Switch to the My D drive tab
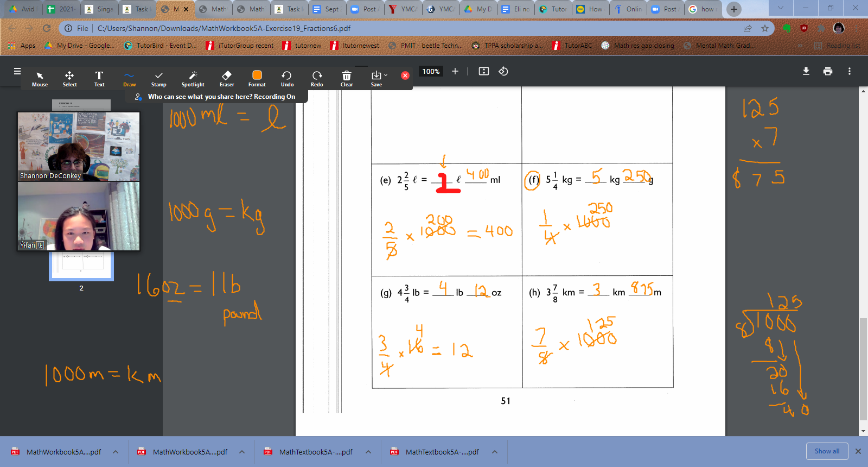 point(478,9)
